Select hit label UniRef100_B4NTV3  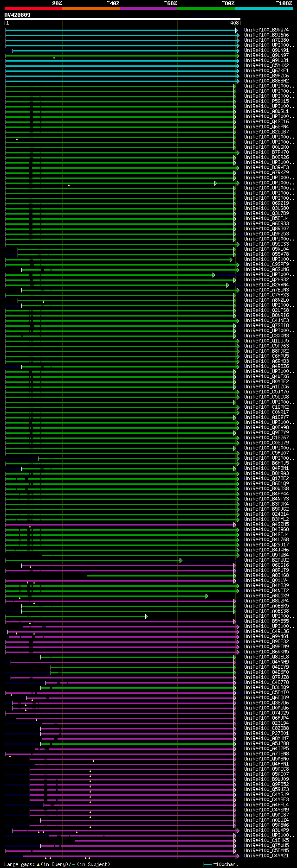pos(266,499)
